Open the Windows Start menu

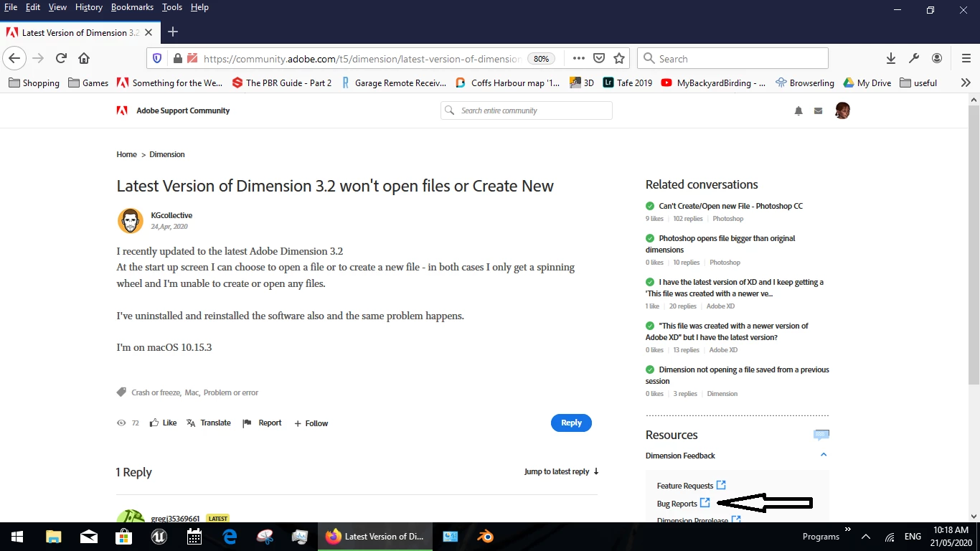pos(17,537)
